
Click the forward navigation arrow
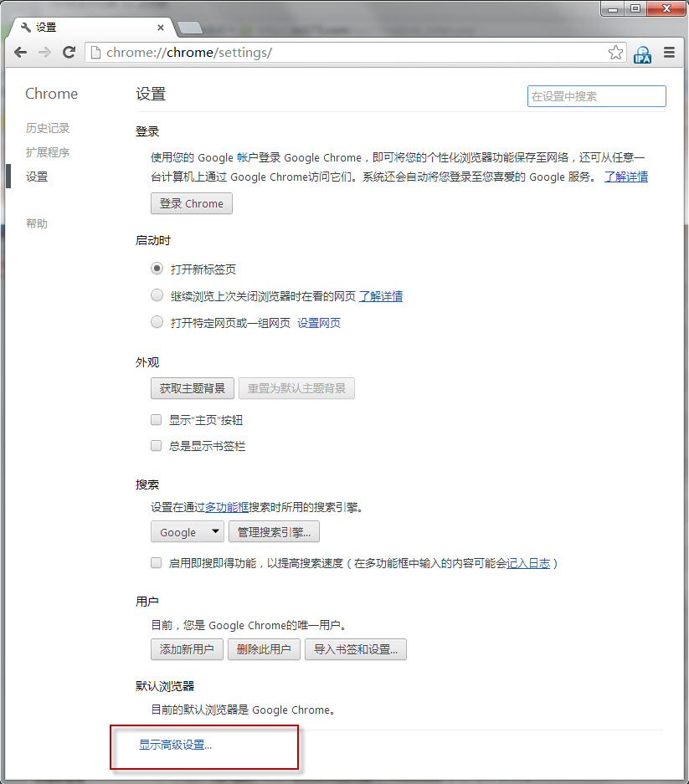pos(44,53)
